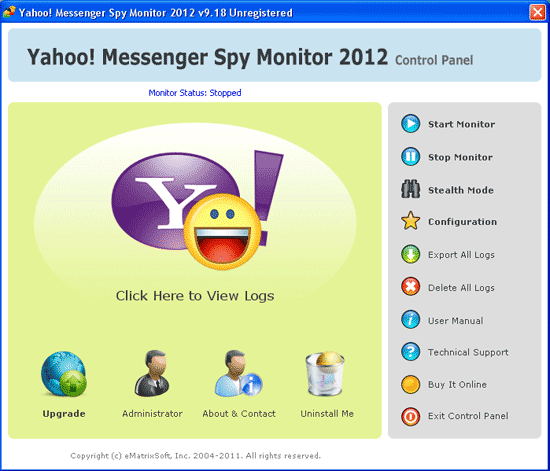Open Configuration via the star icon
550x471 pixels.
click(410, 221)
